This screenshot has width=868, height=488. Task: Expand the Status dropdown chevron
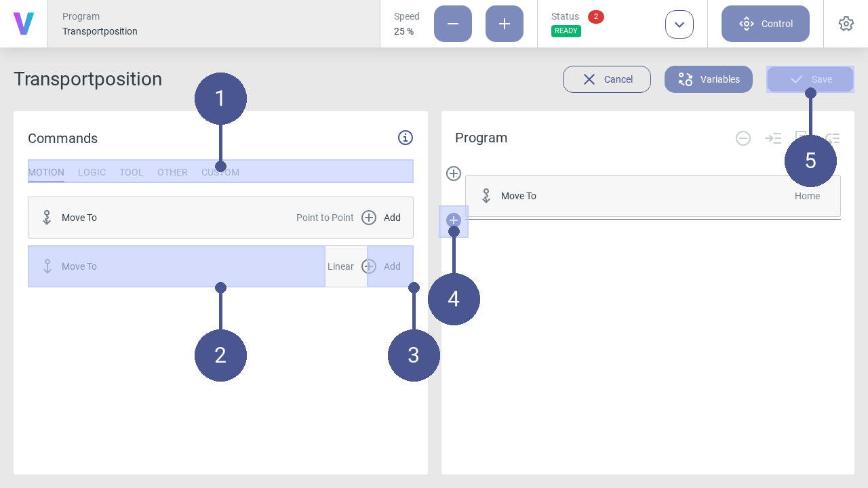point(679,24)
